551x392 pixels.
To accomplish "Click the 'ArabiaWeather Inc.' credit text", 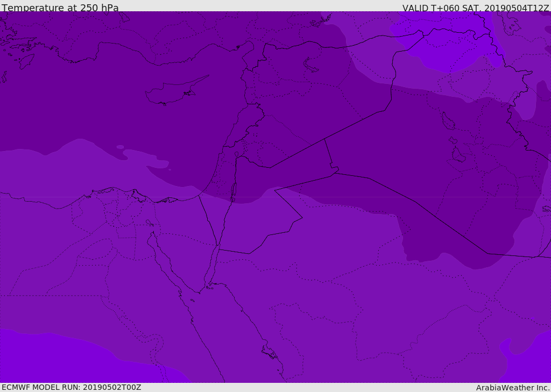I will [x=513, y=388].
